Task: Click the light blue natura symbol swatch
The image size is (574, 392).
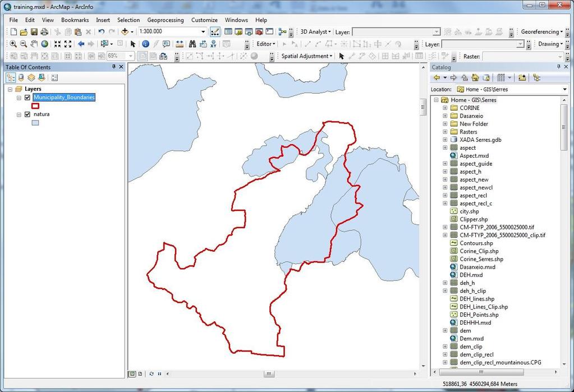Action: (x=35, y=123)
